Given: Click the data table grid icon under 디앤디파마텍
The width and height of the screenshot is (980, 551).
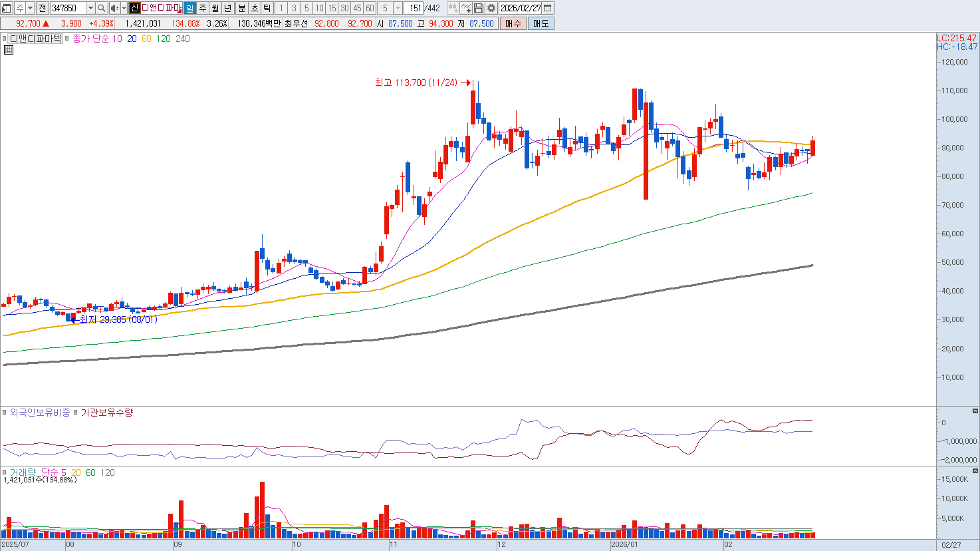Looking at the screenshot, I should (8, 50).
